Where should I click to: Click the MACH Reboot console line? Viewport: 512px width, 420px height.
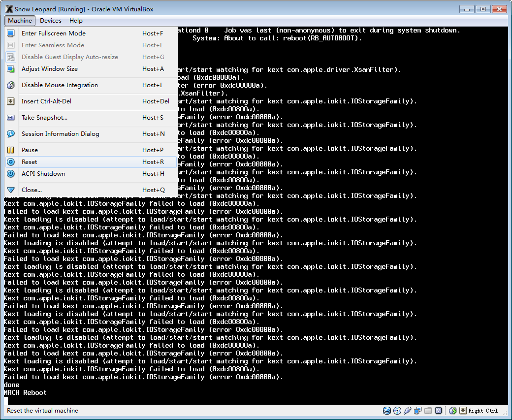[x=25, y=393]
